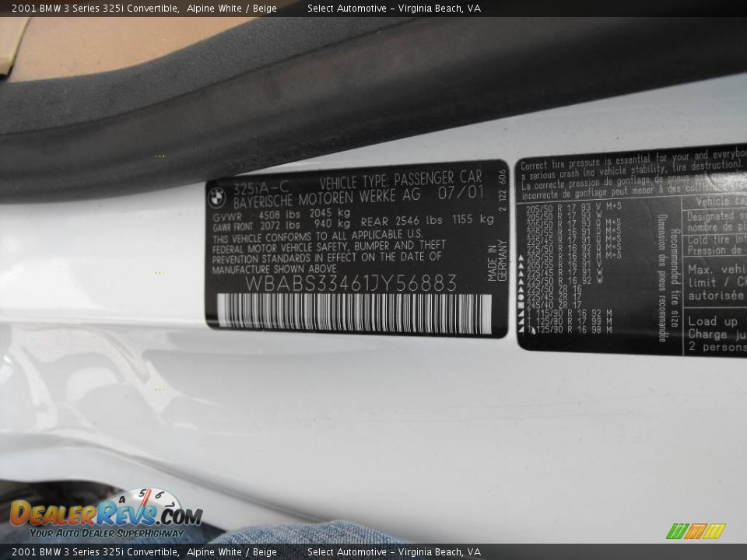This screenshot has height=560, width=747.
Task: Click footer 'Select Automotive – Virginia Beach, VA'
Action: coord(394,552)
